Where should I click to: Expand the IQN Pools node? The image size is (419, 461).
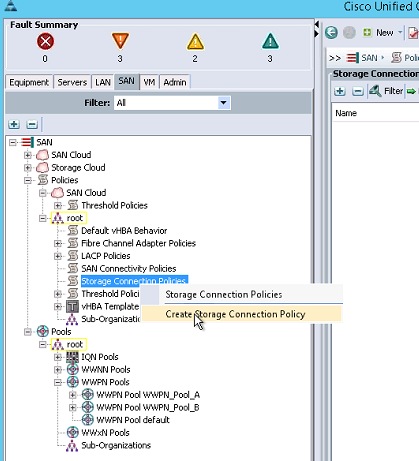pos(58,357)
